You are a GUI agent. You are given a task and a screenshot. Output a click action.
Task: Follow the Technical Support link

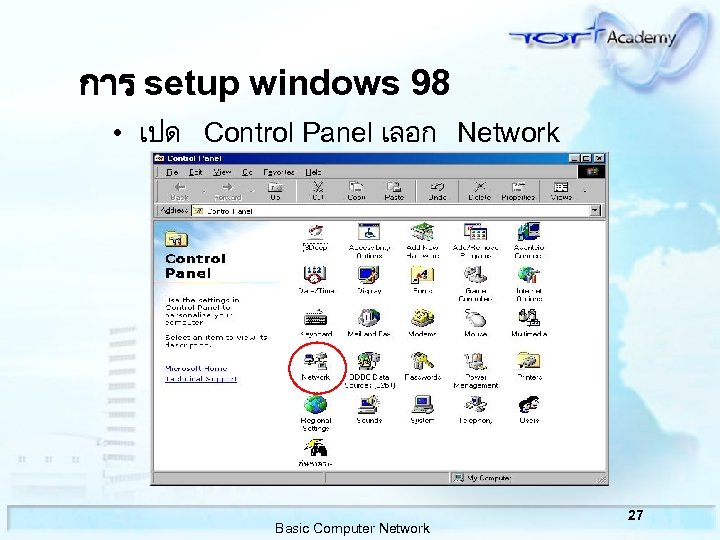[x=201, y=379]
